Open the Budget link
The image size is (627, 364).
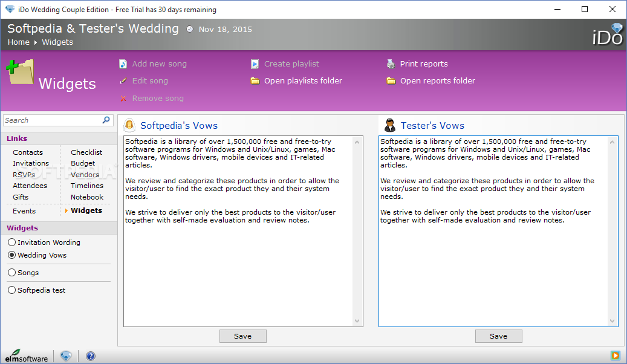pos(83,163)
